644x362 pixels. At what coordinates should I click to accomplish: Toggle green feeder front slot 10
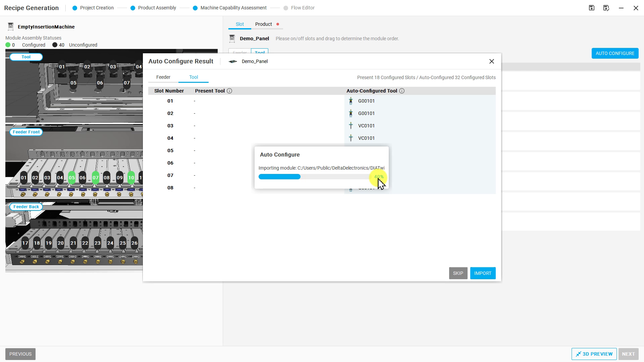pyautogui.click(x=131, y=178)
